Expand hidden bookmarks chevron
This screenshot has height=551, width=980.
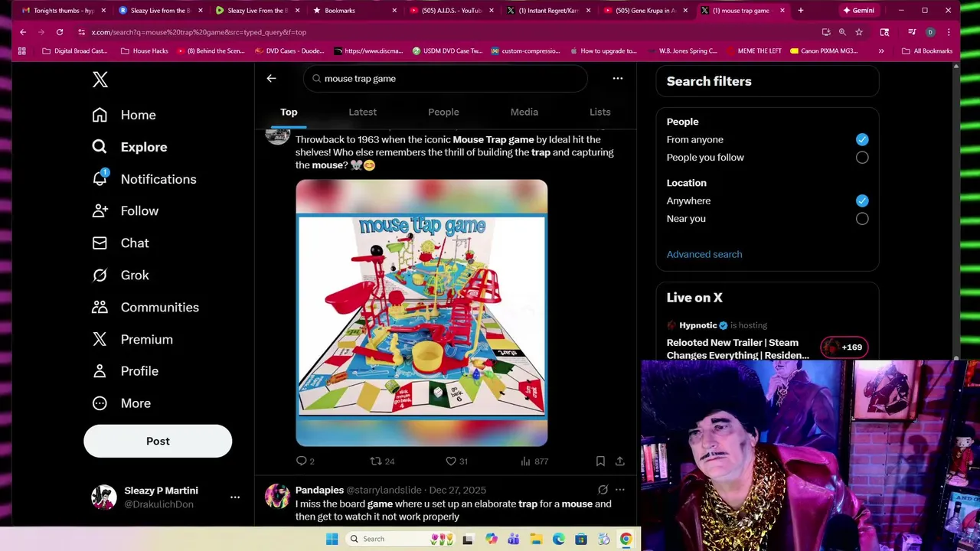pyautogui.click(x=881, y=51)
